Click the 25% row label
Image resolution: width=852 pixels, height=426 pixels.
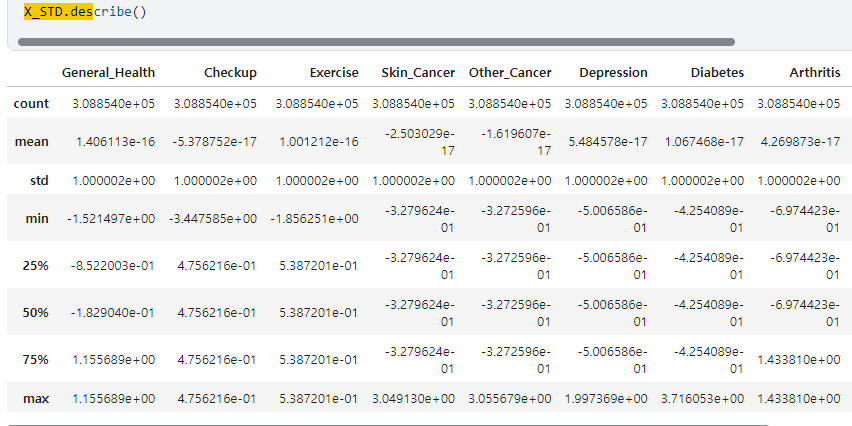pos(35,266)
